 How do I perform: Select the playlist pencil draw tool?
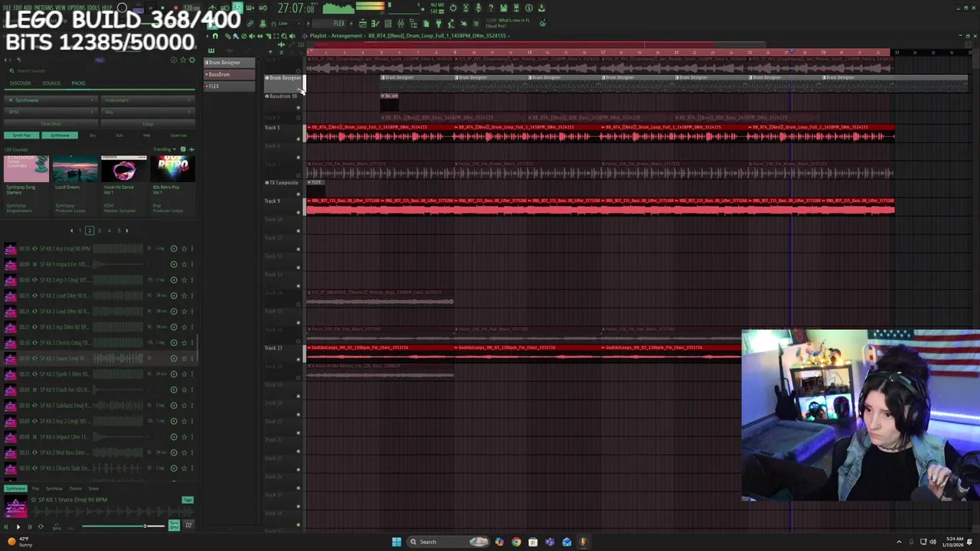click(x=227, y=36)
